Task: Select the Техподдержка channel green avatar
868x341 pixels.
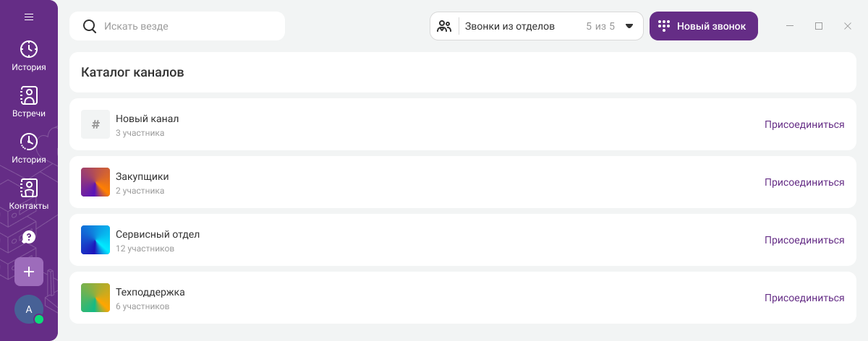Action: (x=95, y=298)
